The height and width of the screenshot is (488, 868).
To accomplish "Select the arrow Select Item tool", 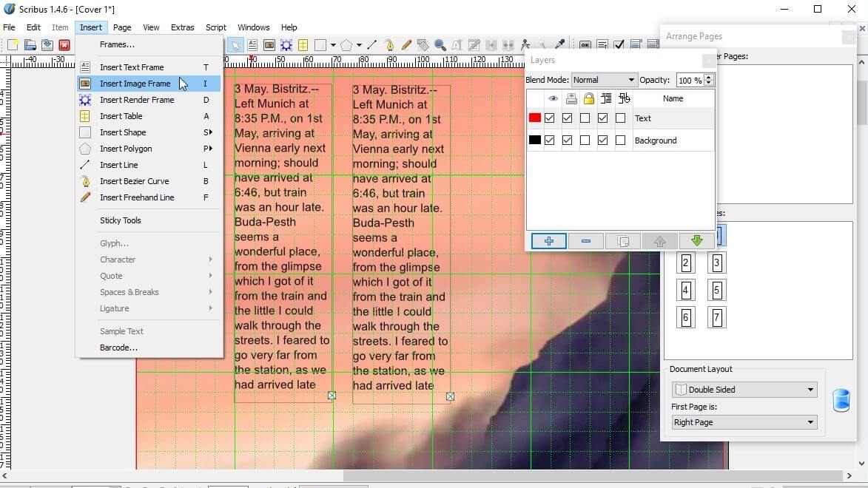I will 236,45.
